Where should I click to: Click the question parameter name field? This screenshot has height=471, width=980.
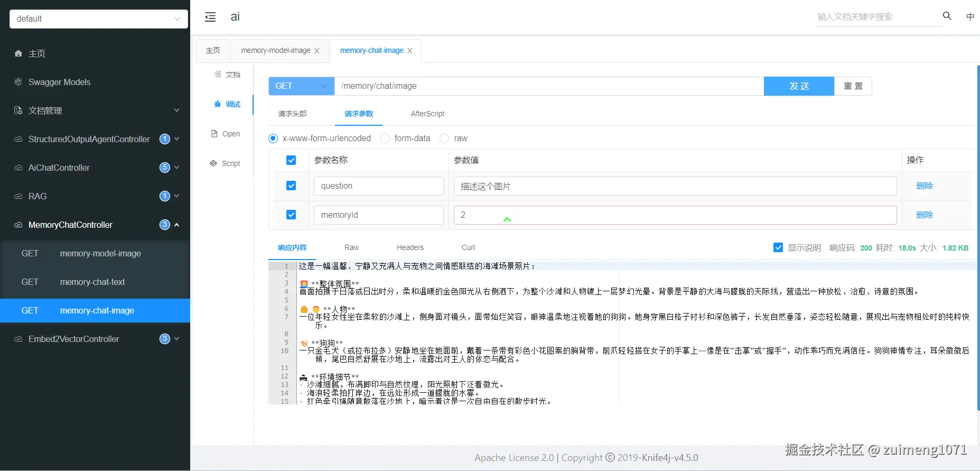379,186
